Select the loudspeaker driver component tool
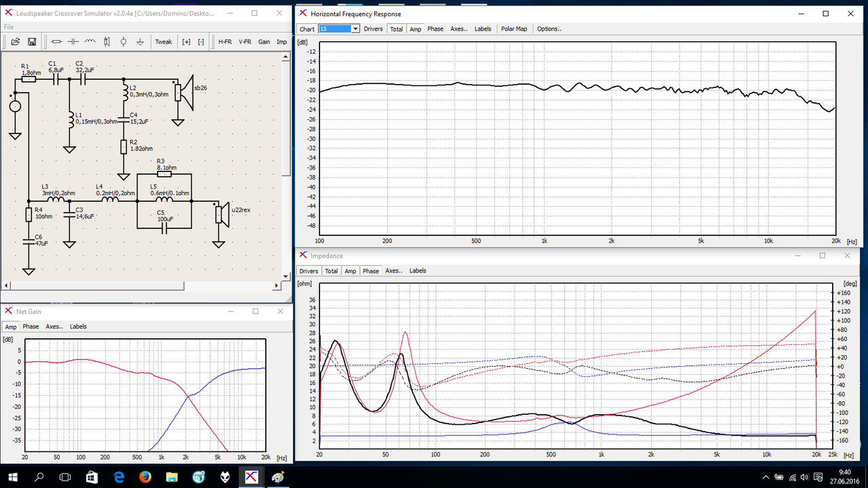868x488 pixels. tap(106, 41)
